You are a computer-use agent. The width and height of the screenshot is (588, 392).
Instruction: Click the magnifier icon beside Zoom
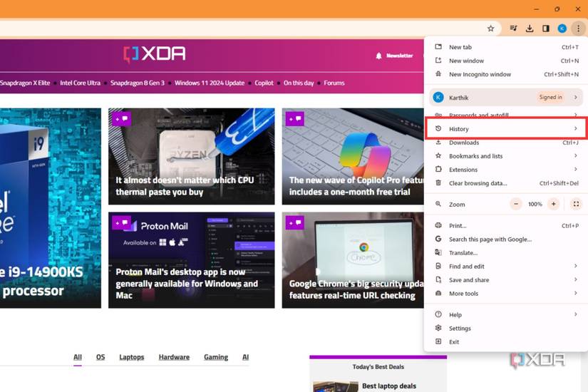[438, 204]
